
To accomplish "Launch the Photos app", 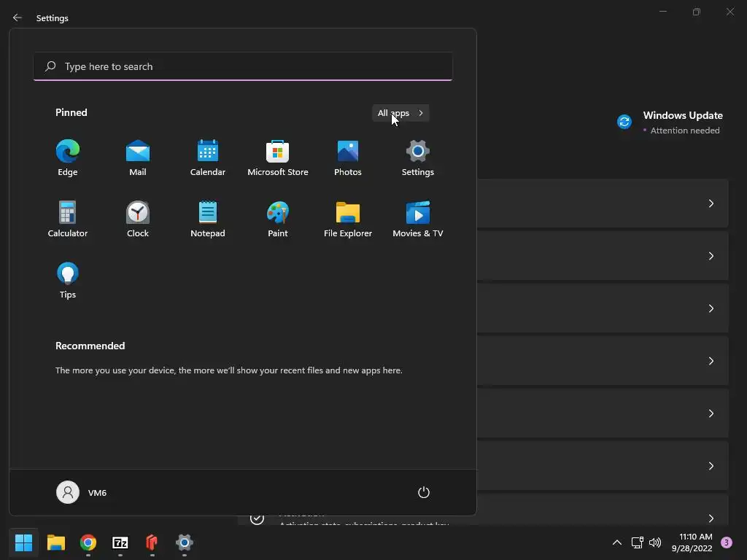I will (x=348, y=158).
